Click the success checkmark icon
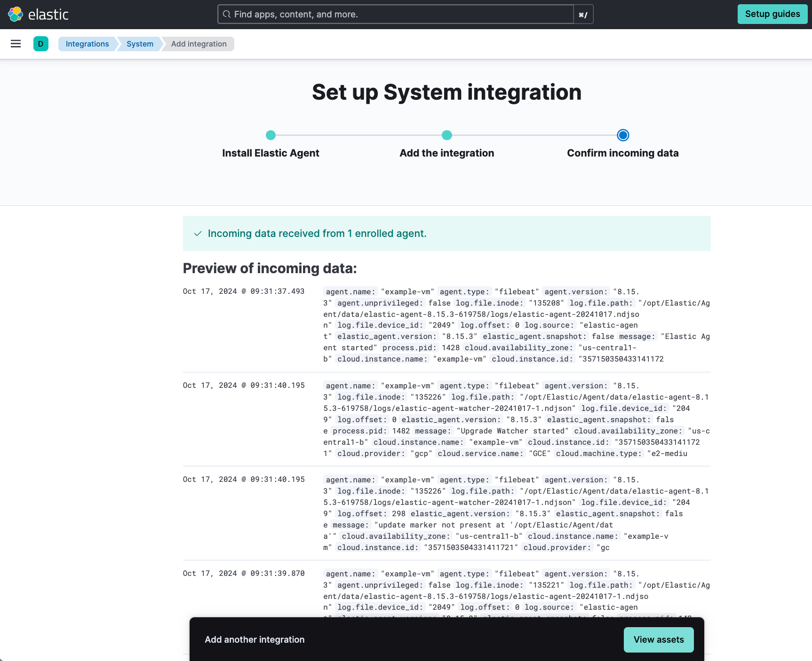 pos(198,234)
